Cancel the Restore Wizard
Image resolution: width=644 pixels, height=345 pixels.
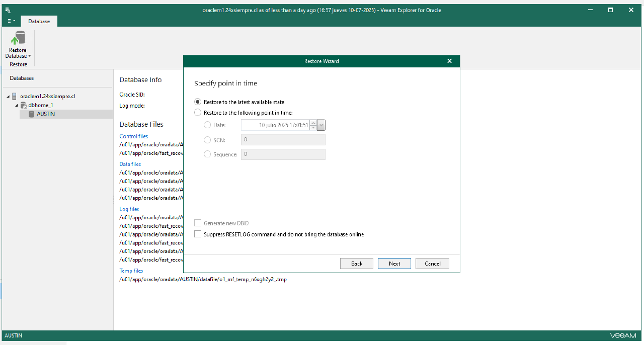(433, 264)
